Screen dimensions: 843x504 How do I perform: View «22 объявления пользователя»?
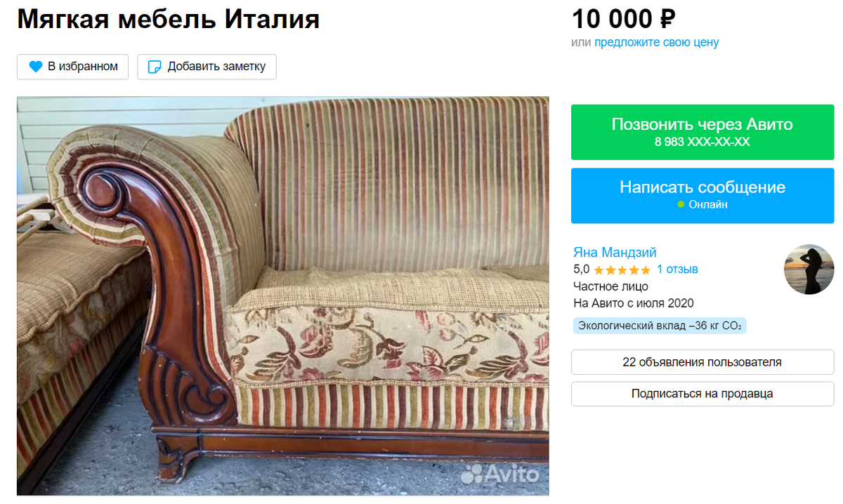point(702,362)
